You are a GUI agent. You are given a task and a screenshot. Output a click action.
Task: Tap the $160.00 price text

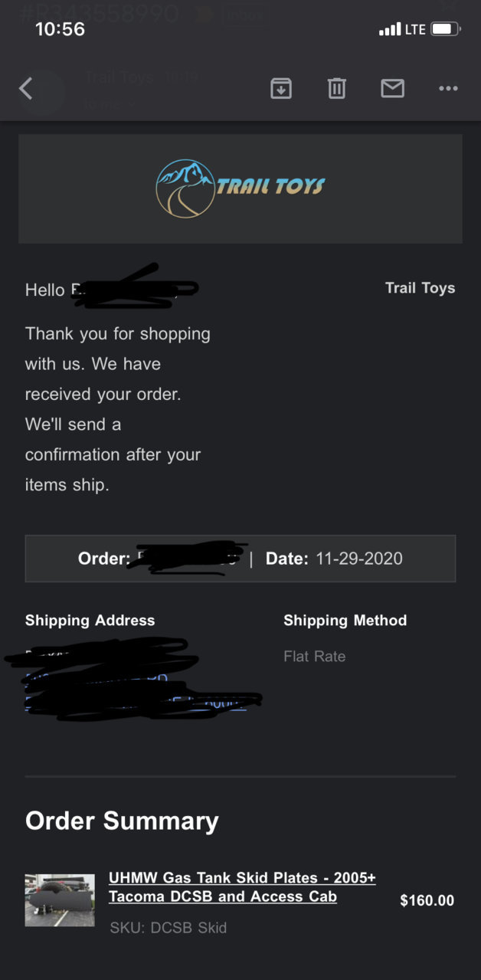point(427,900)
